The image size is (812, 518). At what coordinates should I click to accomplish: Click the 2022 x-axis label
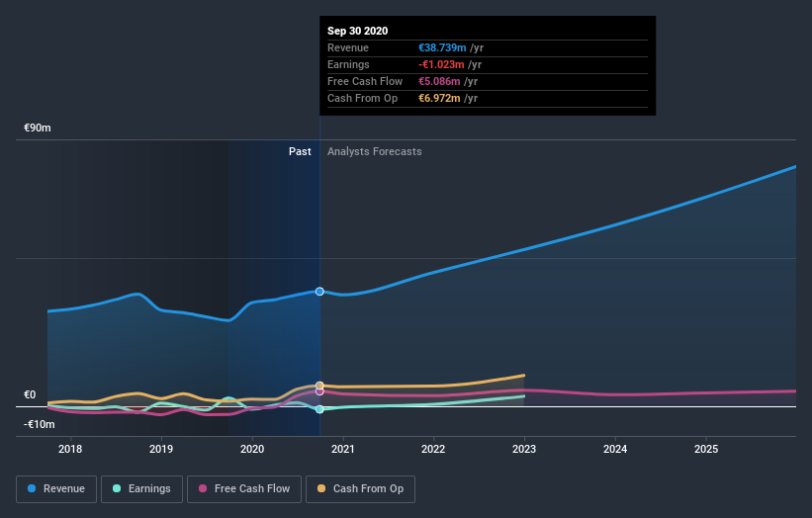pos(433,449)
